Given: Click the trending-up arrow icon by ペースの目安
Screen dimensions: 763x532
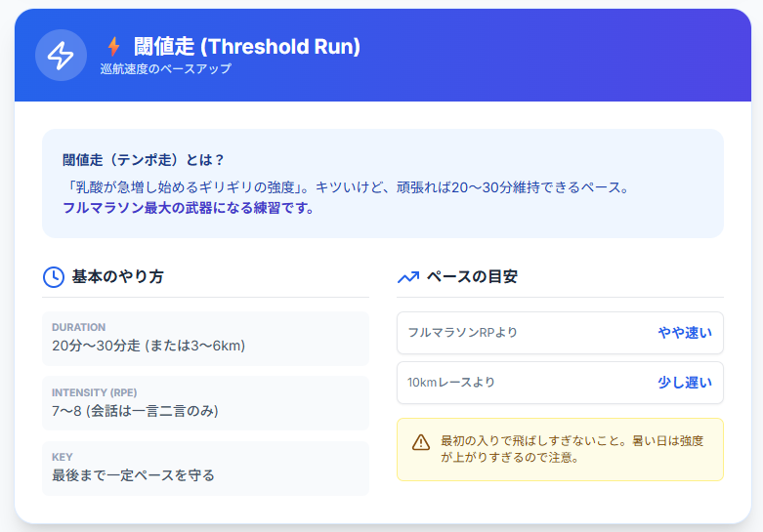Looking at the screenshot, I should (x=407, y=277).
